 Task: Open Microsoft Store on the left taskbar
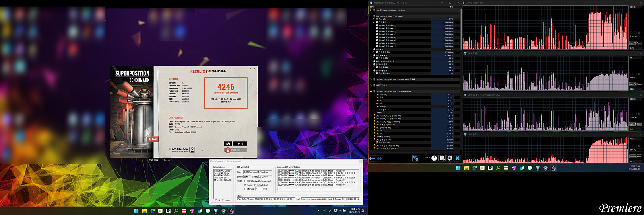coord(160,211)
